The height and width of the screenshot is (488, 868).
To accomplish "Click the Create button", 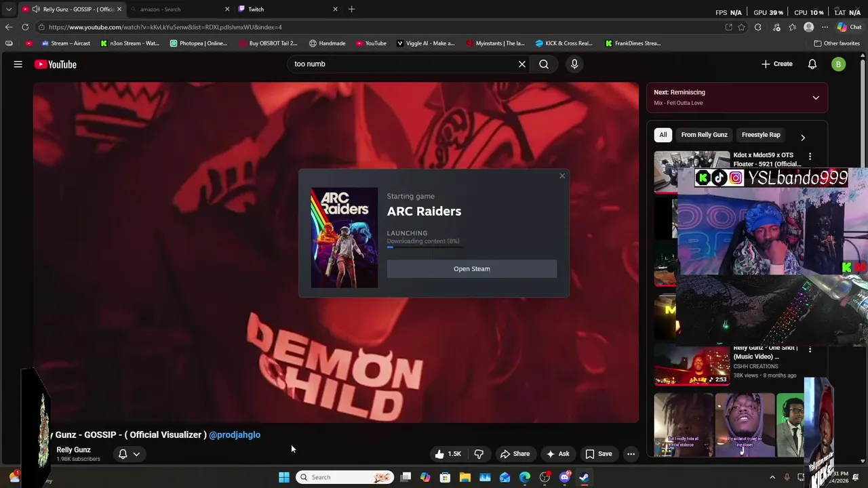I will coord(777,64).
